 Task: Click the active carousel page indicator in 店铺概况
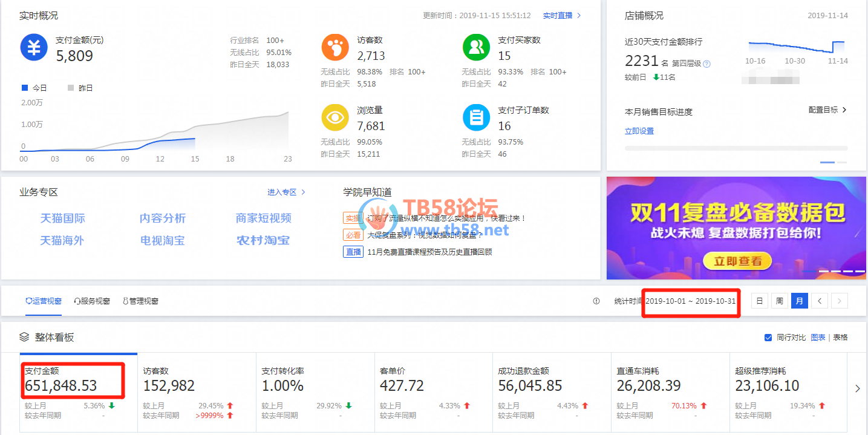click(x=827, y=162)
